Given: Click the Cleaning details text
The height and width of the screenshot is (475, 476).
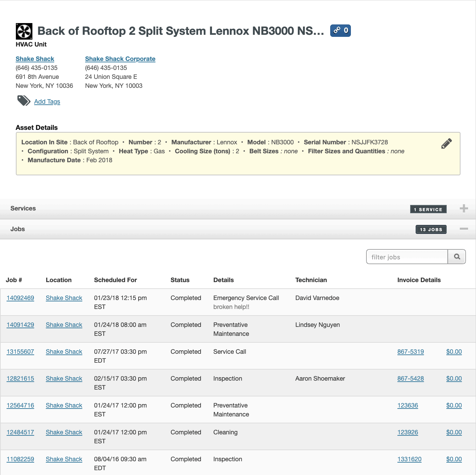Looking at the screenshot, I should (x=225, y=432).
